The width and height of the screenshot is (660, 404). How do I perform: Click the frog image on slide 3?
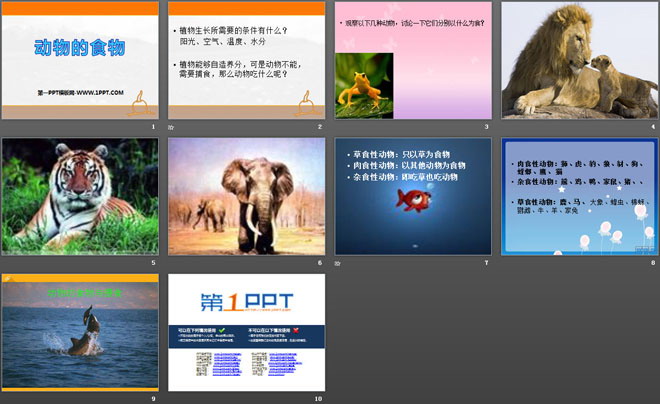pos(364,85)
